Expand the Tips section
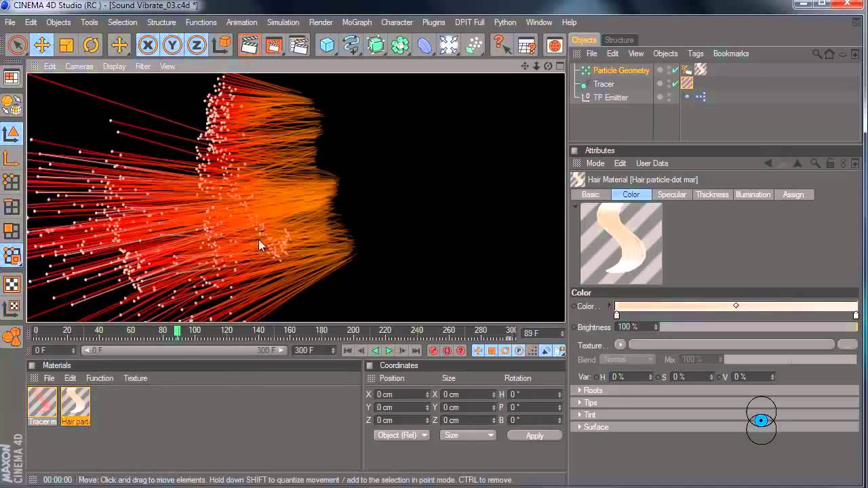Image resolution: width=868 pixels, height=488 pixels. click(x=715, y=403)
